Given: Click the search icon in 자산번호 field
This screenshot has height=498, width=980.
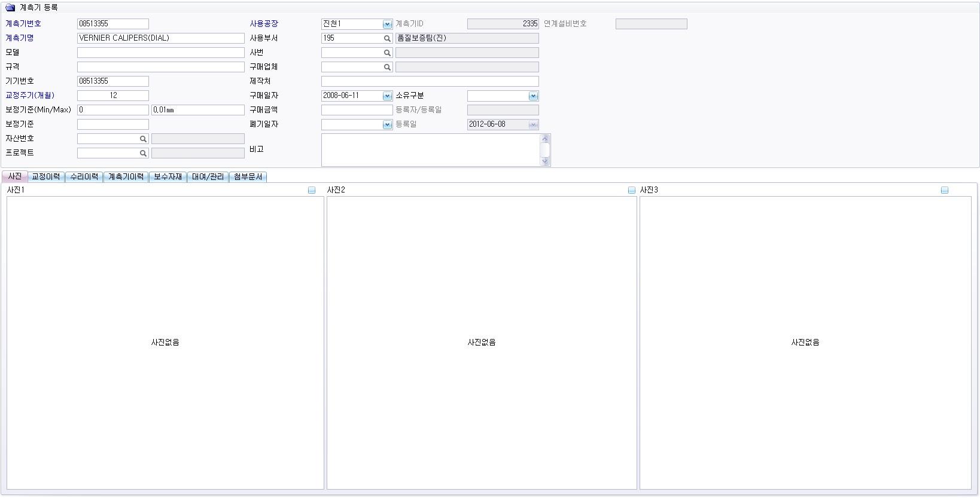Looking at the screenshot, I should (143, 139).
